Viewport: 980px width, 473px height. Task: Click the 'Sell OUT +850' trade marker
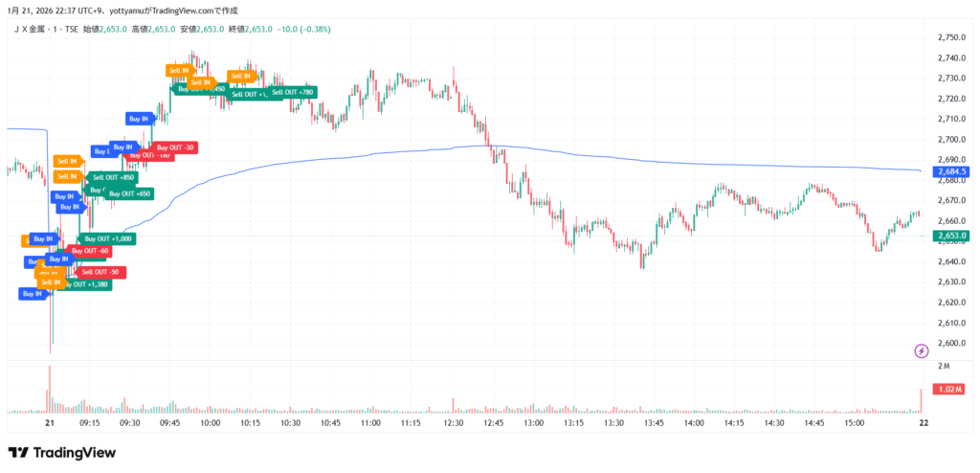pyautogui.click(x=113, y=177)
